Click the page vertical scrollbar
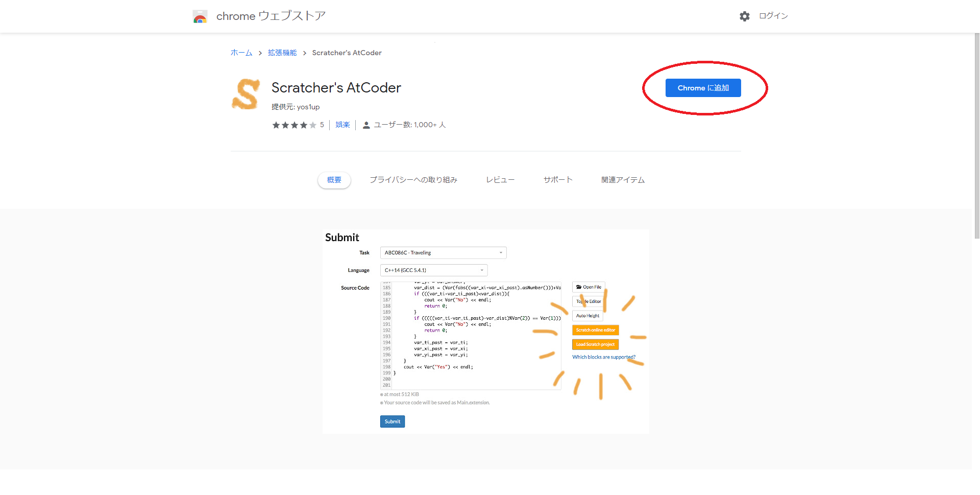Screen dimensions: 980x495 976,135
